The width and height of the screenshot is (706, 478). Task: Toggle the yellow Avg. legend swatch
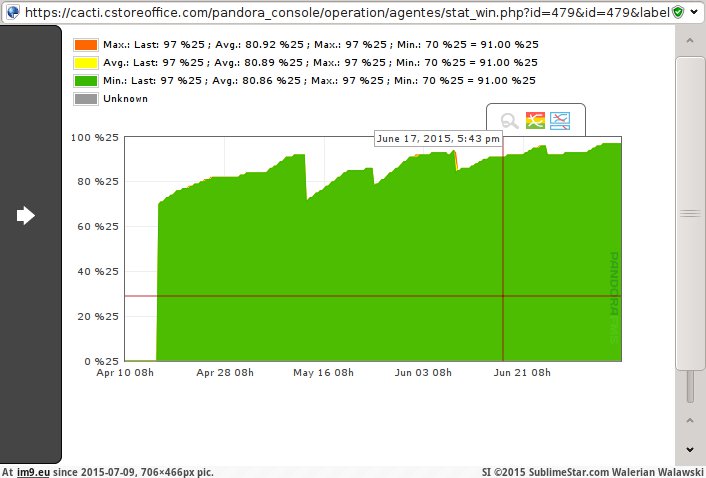tap(85, 63)
